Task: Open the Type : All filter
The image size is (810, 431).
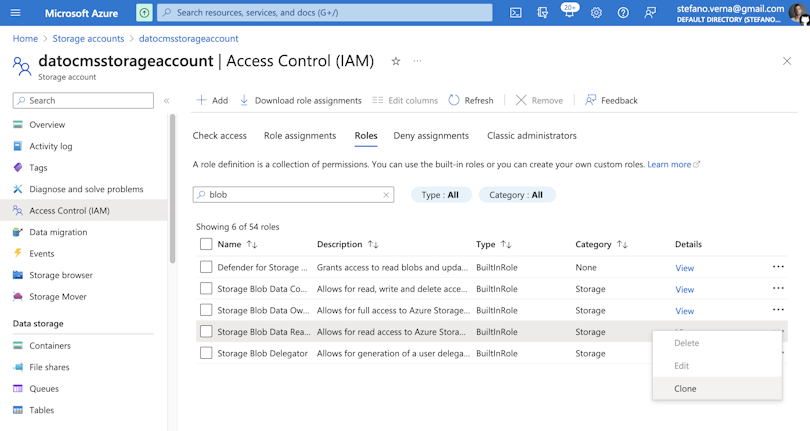Action: pos(441,195)
